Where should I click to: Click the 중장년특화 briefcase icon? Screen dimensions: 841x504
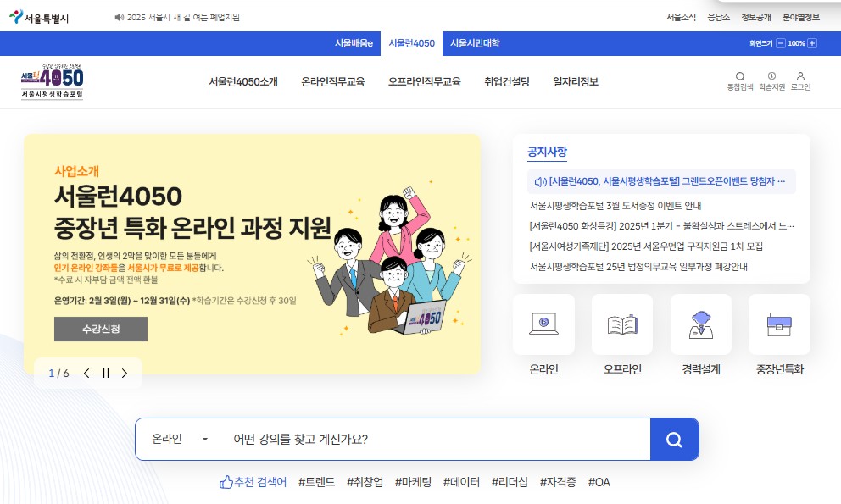[x=778, y=324]
